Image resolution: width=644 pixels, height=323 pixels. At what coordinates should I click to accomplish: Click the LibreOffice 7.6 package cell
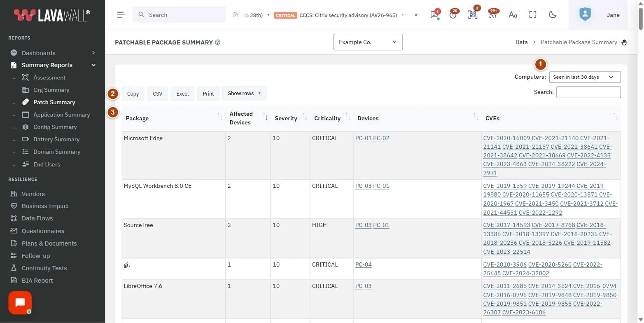[173, 299]
